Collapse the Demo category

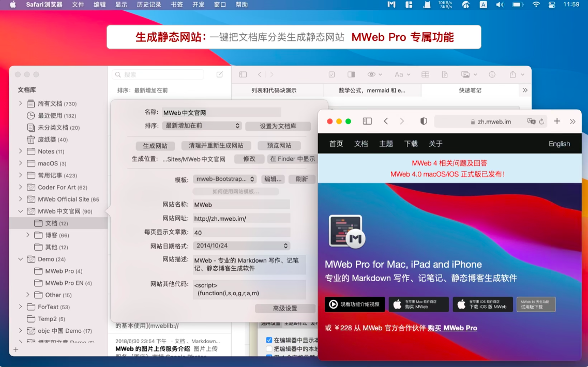click(21, 259)
